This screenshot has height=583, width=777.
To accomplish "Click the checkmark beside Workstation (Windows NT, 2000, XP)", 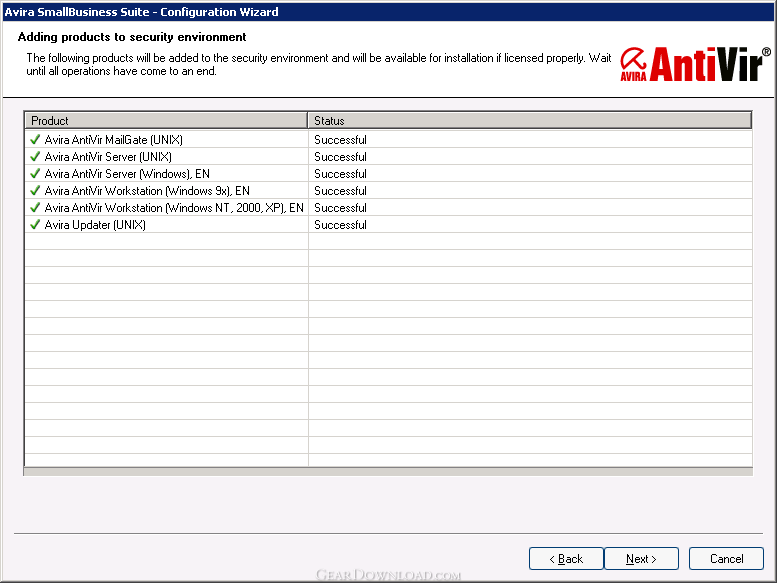I will click(35, 208).
